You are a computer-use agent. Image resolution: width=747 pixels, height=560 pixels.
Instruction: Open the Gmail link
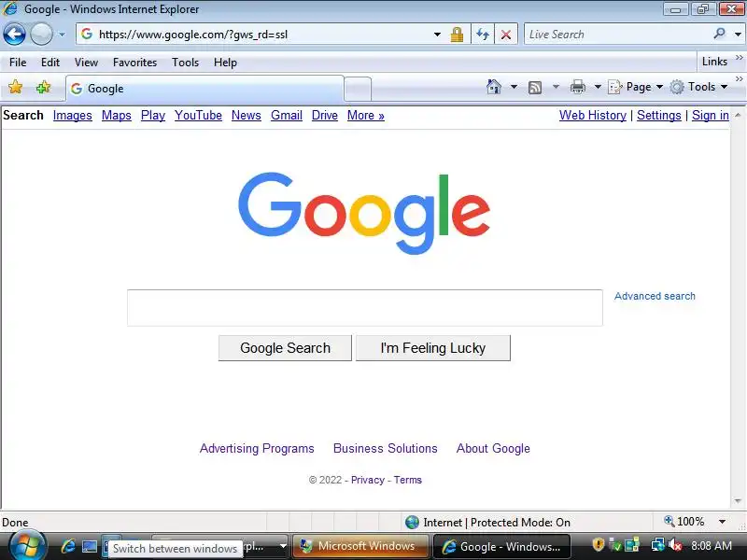click(x=287, y=115)
